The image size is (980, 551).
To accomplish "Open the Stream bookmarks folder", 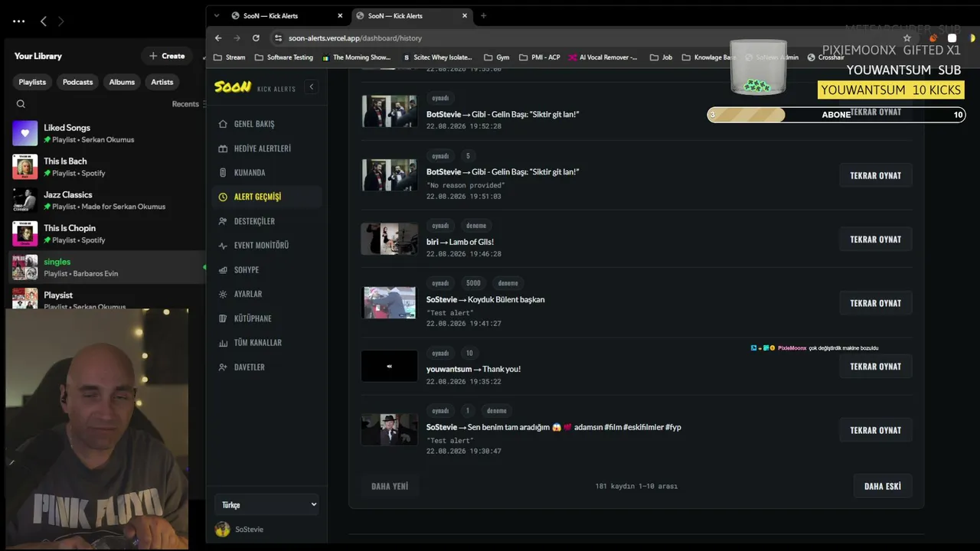I will [230, 57].
